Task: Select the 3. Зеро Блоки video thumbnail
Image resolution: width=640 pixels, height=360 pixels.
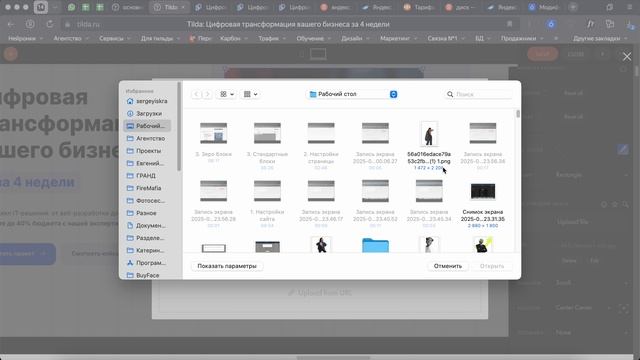Action: [x=213, y=133]
